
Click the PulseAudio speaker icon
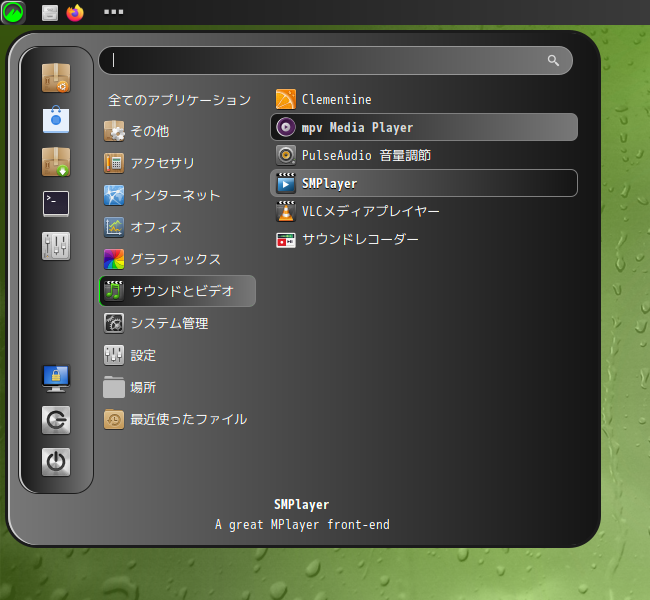[x=286, y=155]
